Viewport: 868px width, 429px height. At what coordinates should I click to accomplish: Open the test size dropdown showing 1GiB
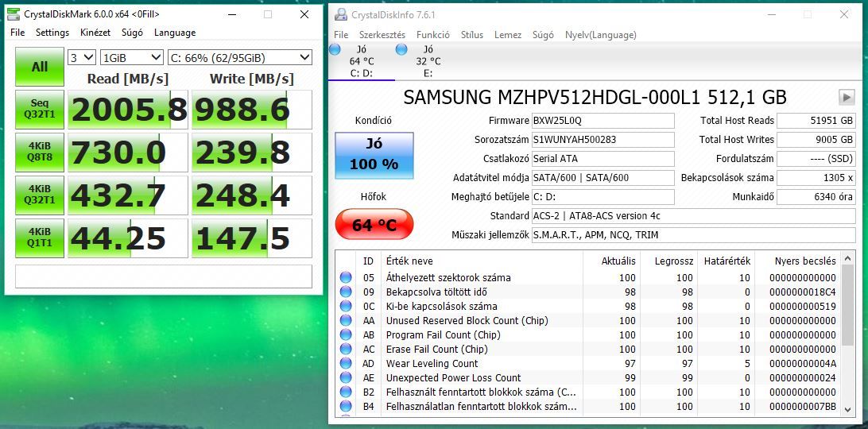click(132, 57)
